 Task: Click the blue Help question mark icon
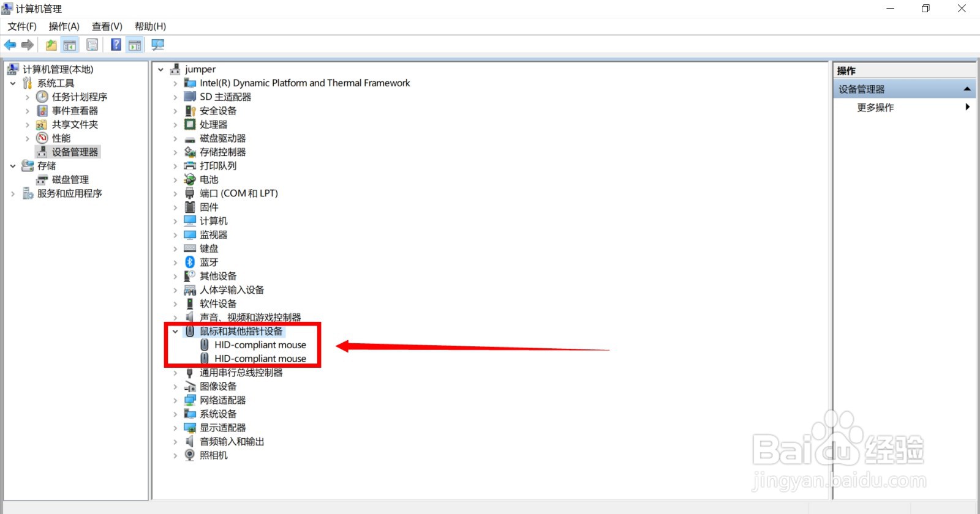click(116, 45)
